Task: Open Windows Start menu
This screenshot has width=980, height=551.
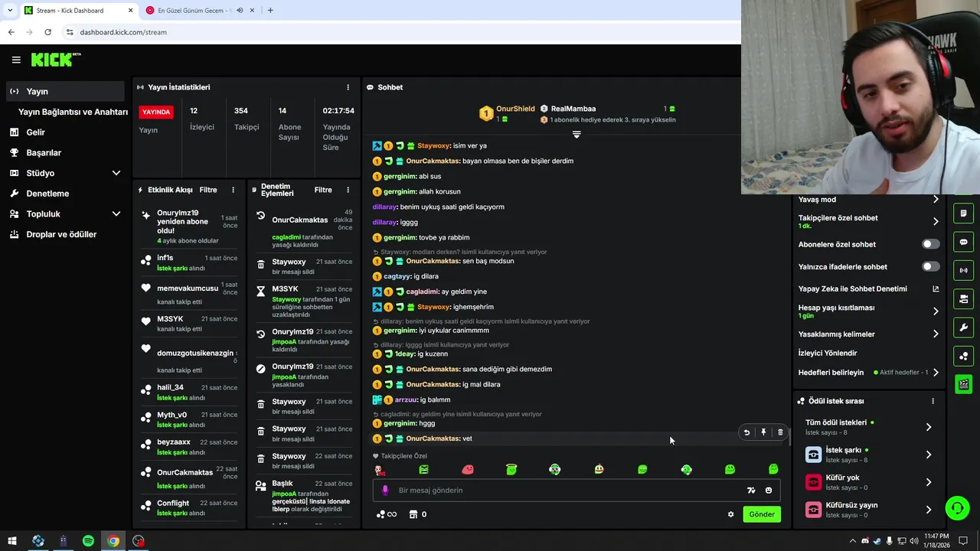Action: tap(12, 541)
